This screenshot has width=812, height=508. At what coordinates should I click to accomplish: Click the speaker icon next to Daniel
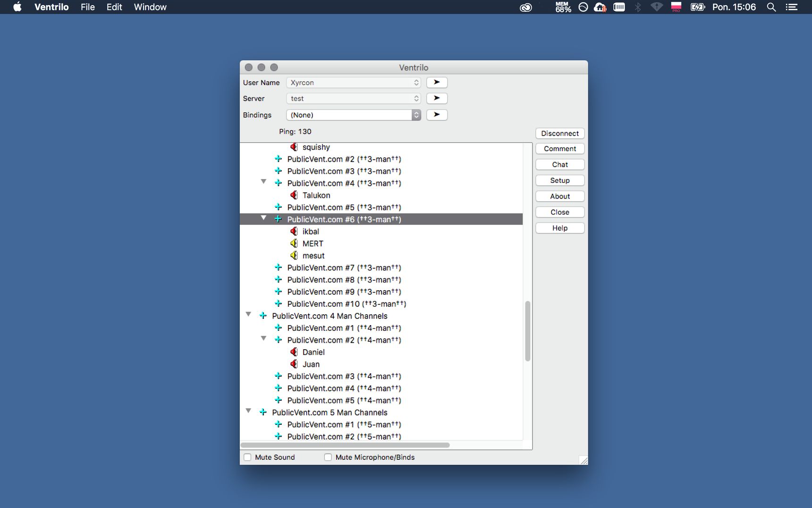click(x=294, y=352)
